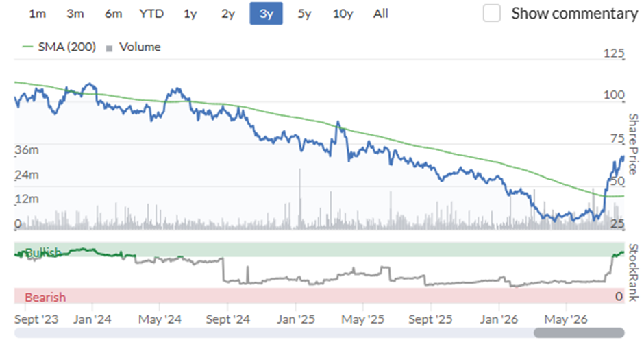Select the 3m time range

(75, 14)
